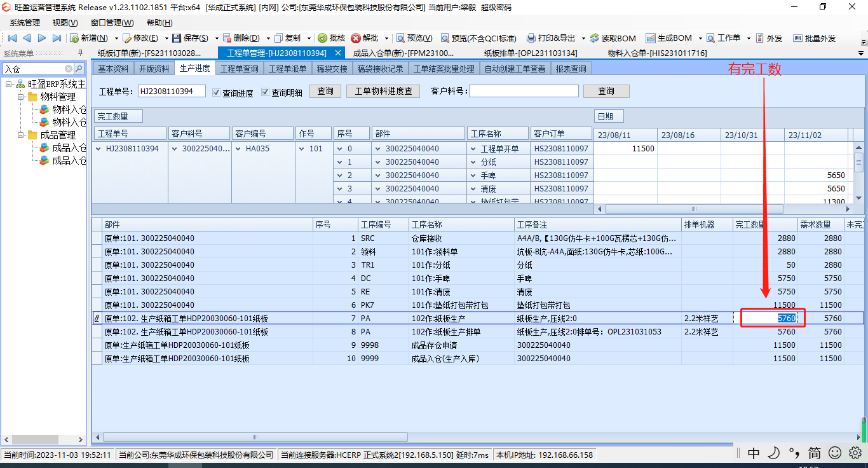Open the 物料入仓单-[HIS231011716] document tab

click(x=657, y=53)
